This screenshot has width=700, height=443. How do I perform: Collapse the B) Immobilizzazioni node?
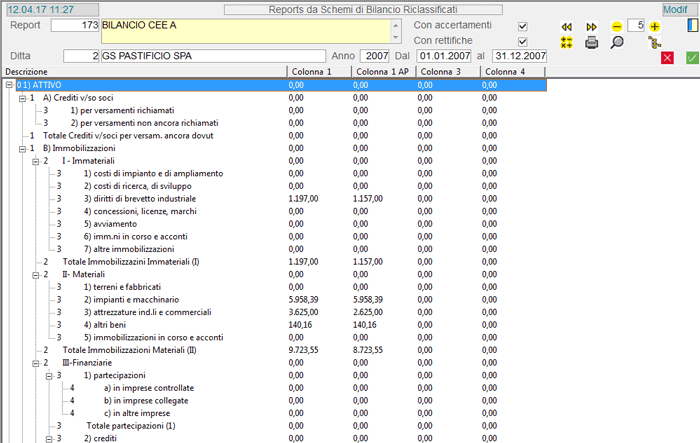pos(22,149)
